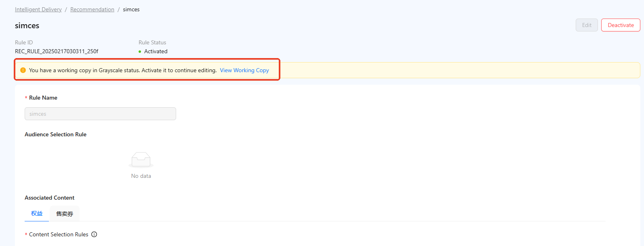The width and height of the screenshot is (644, 246).
Task: Click the Associated Content heading
Action: click(x=49, y=198)
